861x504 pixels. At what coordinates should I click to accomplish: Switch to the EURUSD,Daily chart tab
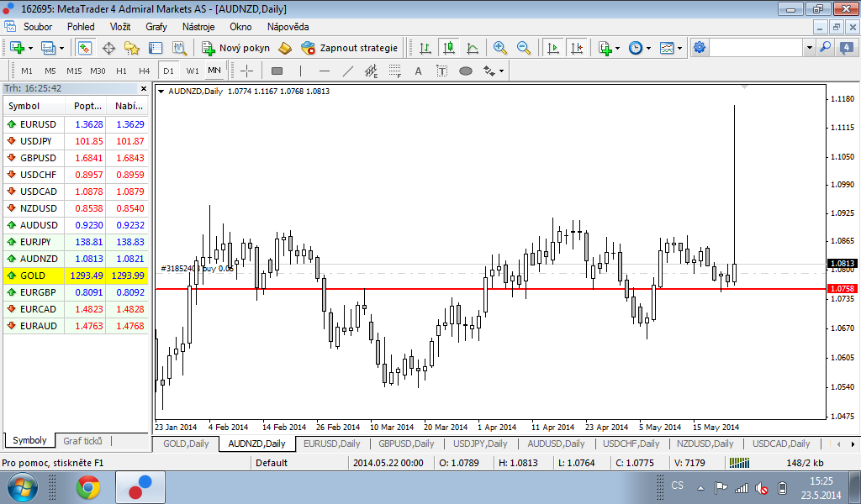331,444
